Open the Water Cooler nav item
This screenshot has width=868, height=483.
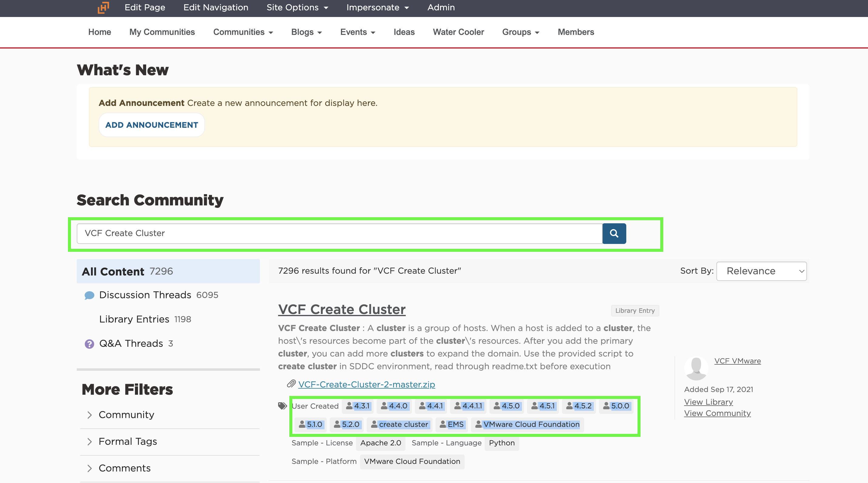click(458, 32)
